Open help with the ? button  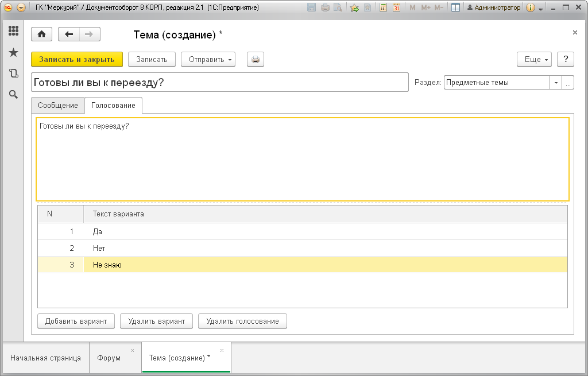coord(566,59)
